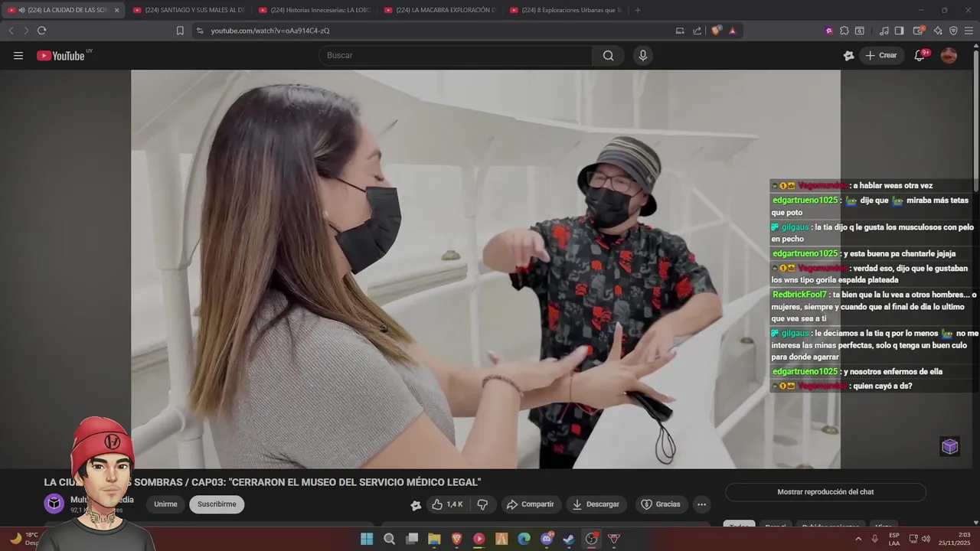This screenshot has width=980, height=551.
Task: Open the channel avatar icon
Action: (x=54, y=504)
